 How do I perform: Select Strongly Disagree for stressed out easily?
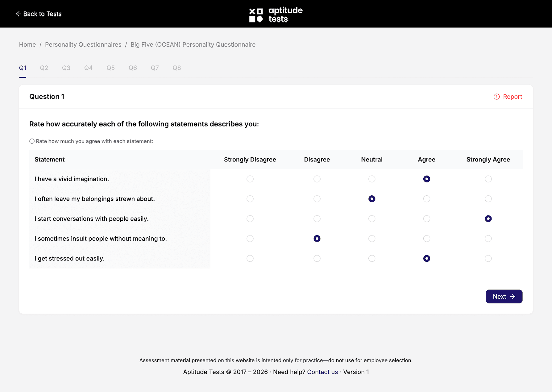pos(250,258)
